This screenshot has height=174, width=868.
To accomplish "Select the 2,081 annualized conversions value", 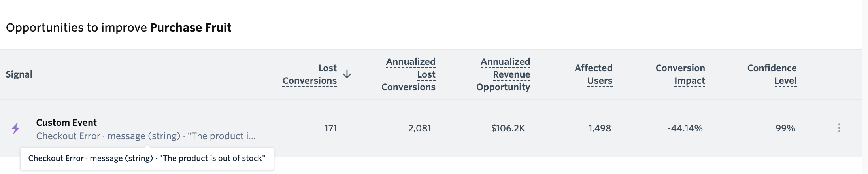I will pos(419,128).
